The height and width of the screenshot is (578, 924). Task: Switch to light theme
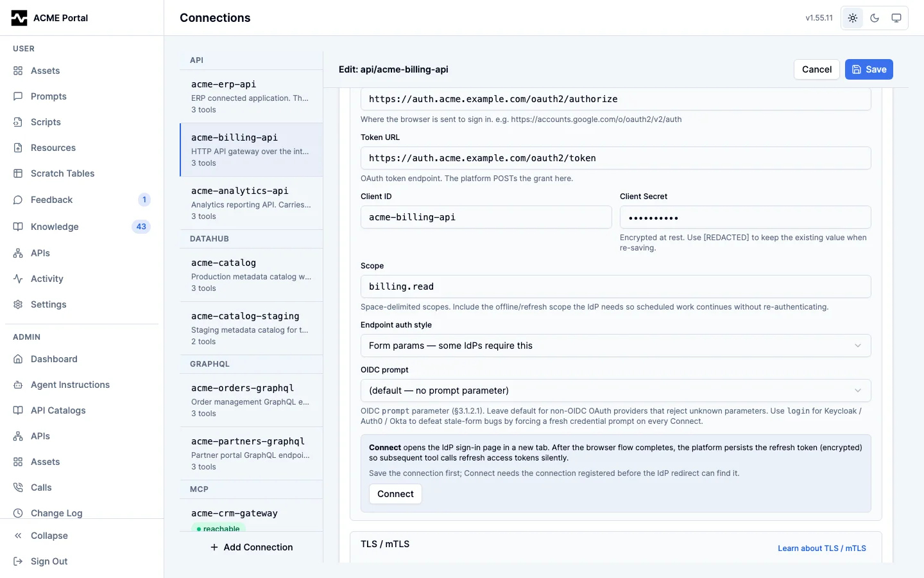point(853,18)
